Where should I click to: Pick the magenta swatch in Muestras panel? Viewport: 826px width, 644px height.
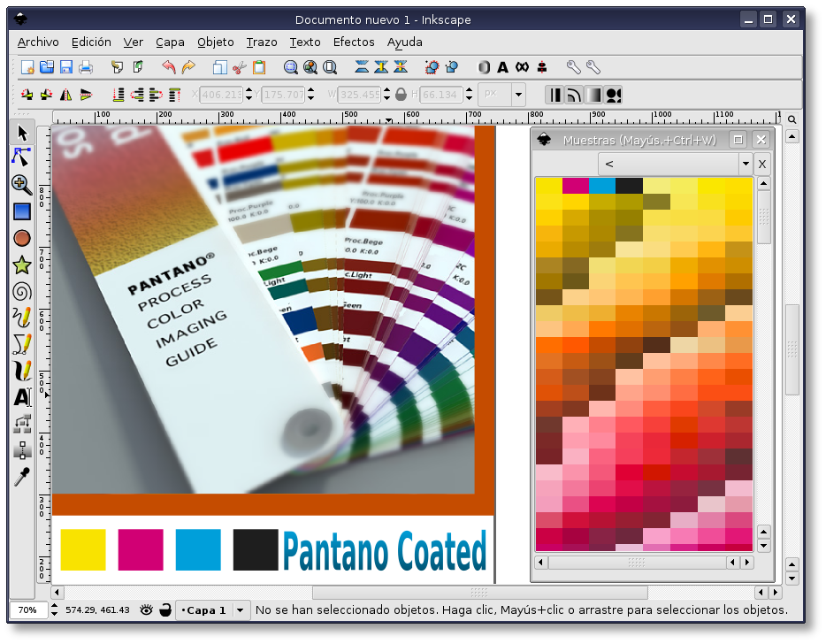tap(576, 186)
